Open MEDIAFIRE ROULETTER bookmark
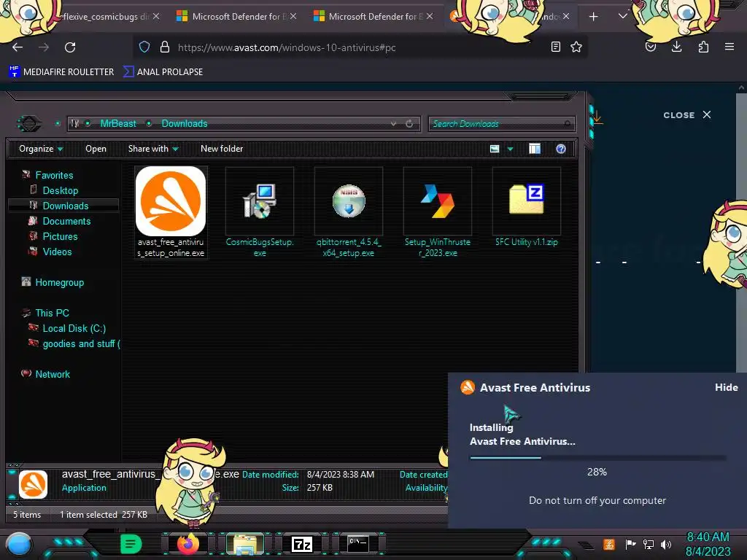Screen dimensions: 747x560 point(61,72)
